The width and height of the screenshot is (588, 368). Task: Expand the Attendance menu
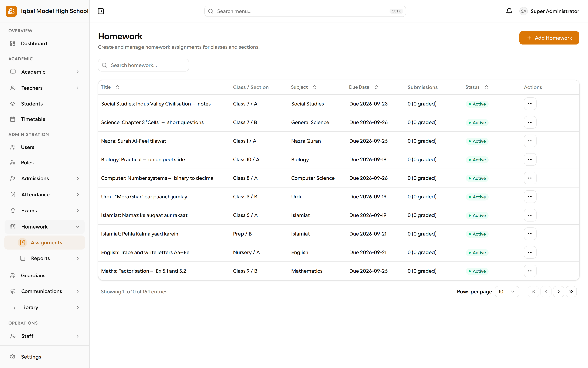click(x=45, y=195)
